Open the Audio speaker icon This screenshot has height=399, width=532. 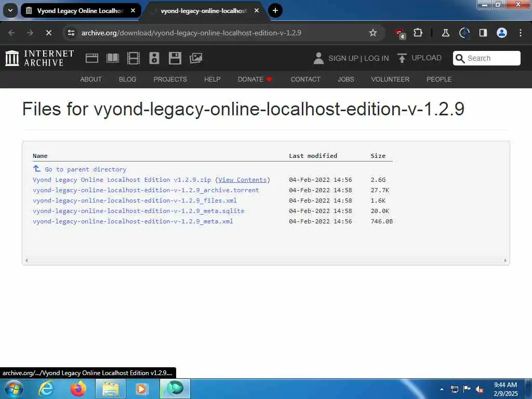coord(154,58)
